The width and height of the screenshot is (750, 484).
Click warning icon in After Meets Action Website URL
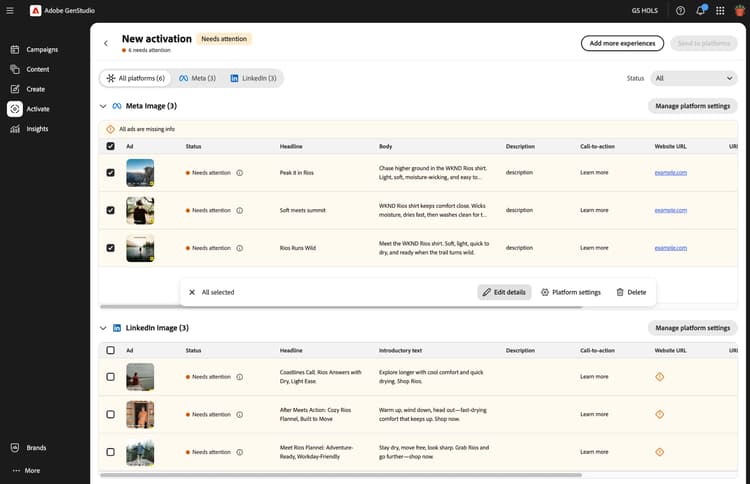[660, 414]
